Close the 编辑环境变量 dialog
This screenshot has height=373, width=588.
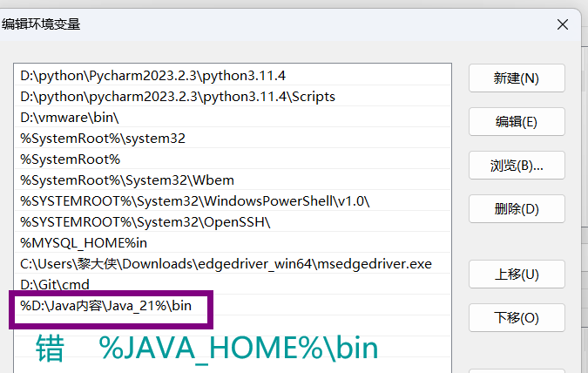pyautogui.click(x=563, y=24)
